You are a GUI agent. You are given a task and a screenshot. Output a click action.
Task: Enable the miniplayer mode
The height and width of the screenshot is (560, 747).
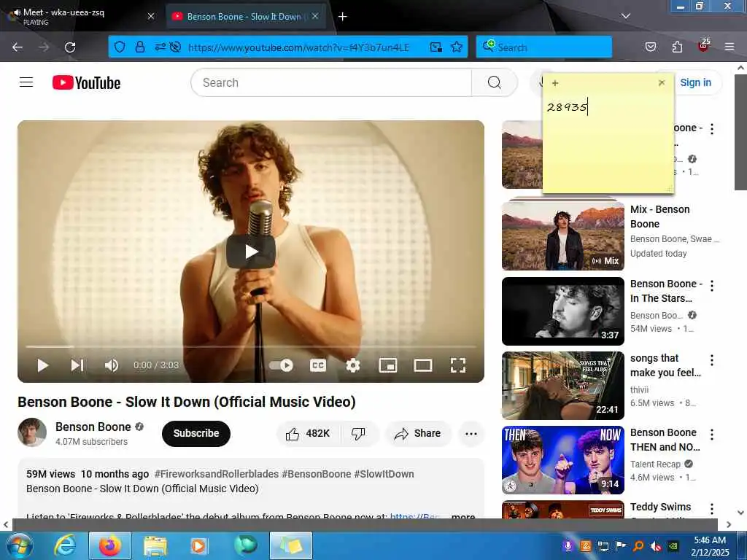[388, 365]
